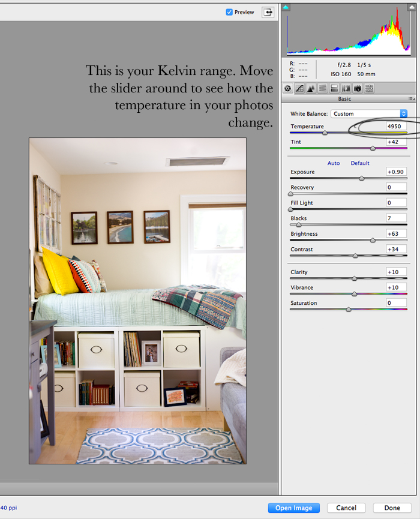
Task: Click the Contrast value field +34
Action: (x=396, y=249)
